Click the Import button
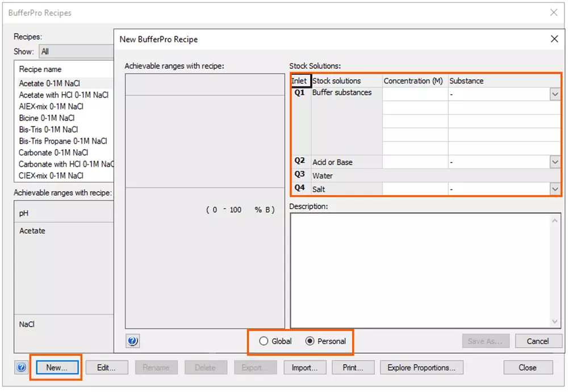Viewport: 568px width, 392px height. (305, 368)
